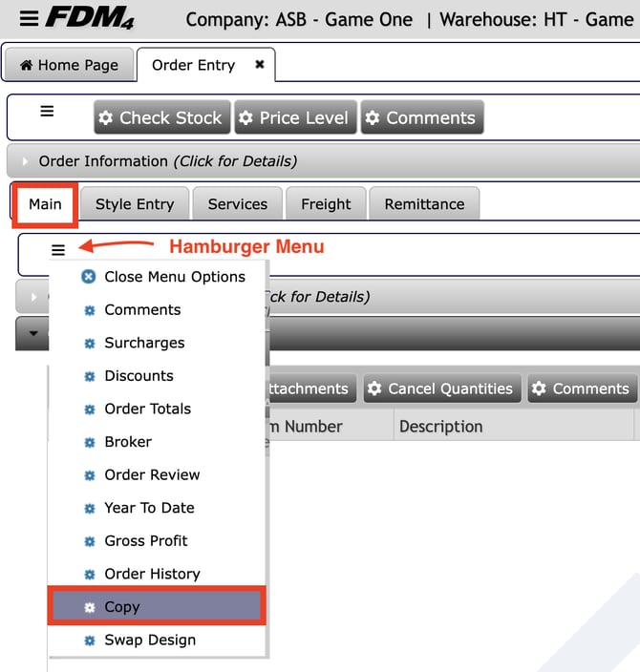Click the Price Level button

pyautogui.click(x=294, y=118)
